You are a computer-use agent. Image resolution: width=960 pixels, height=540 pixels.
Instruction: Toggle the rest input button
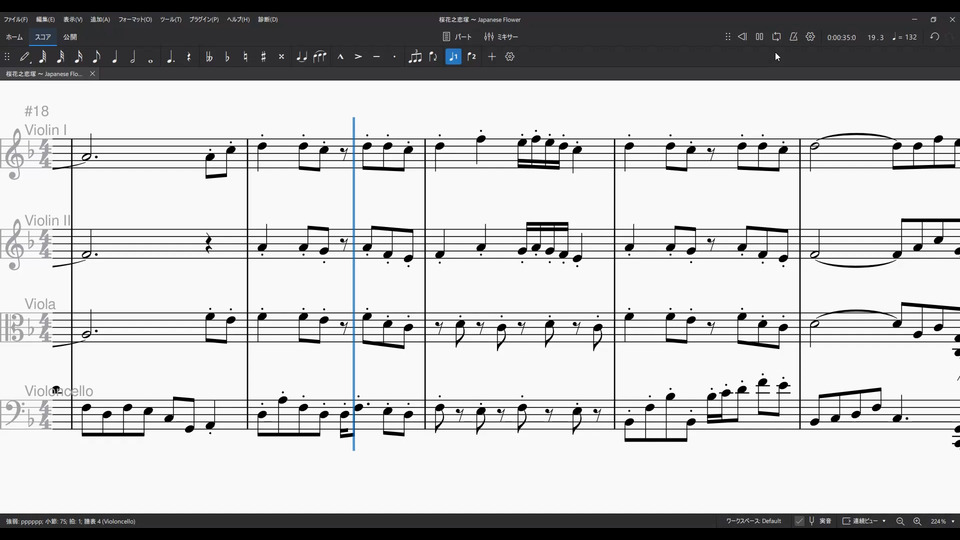(x=189, y=57)
